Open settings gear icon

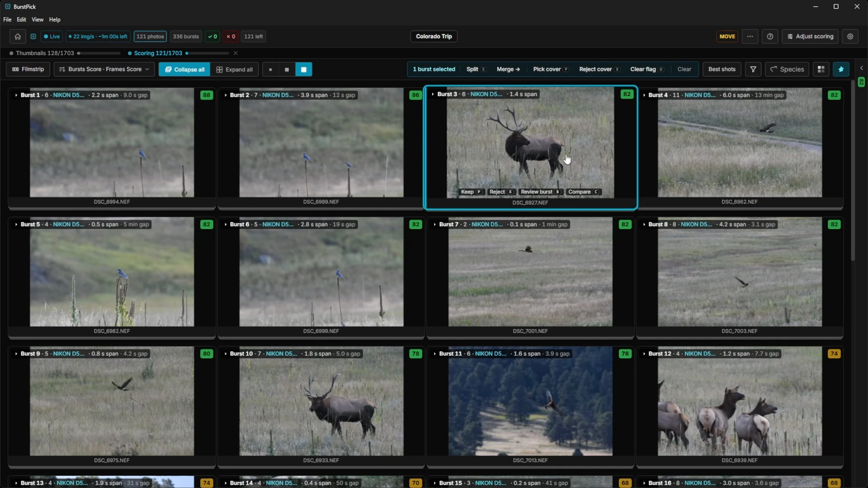[850, 37]
